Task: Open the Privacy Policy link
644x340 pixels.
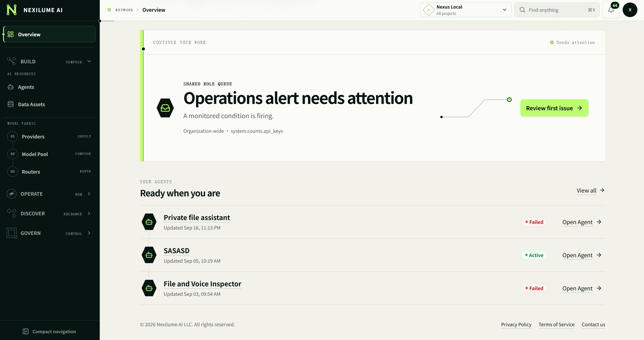Action: coord(516,324)
